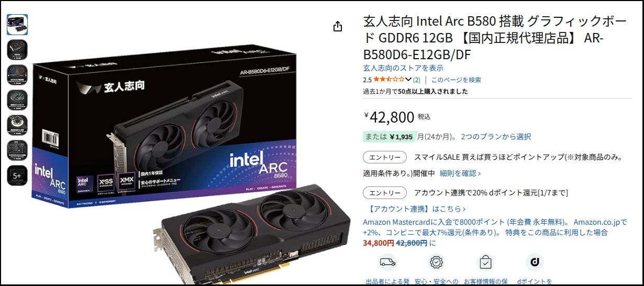Click first エントリー button for スマイルSALE
The width and height of the screenshot is (644, 286).
(x=385, y=157)
